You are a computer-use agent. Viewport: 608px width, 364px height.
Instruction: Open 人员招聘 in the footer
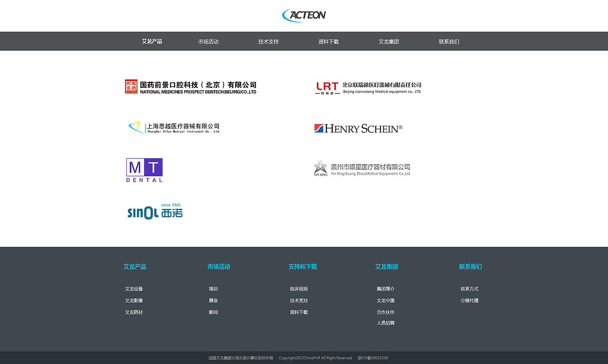pos(386,323)
